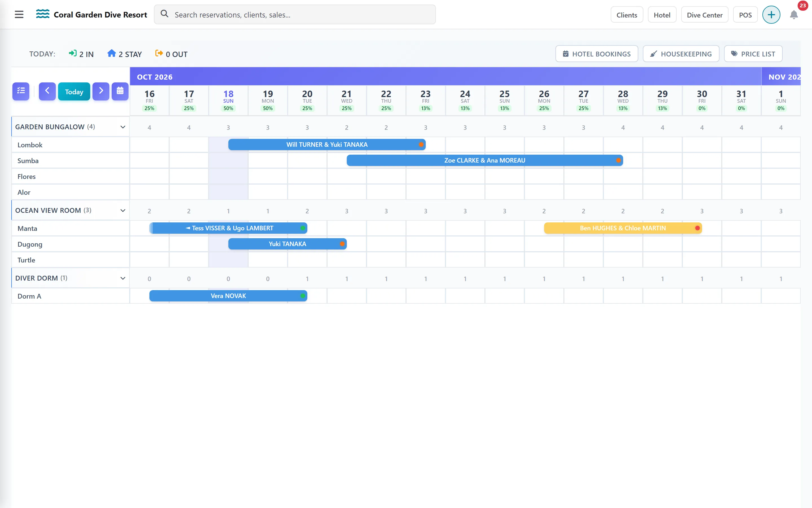Open Yuki TANAKA Dugong reservation
Screen dimensions: 812x508
click(287, 244)
